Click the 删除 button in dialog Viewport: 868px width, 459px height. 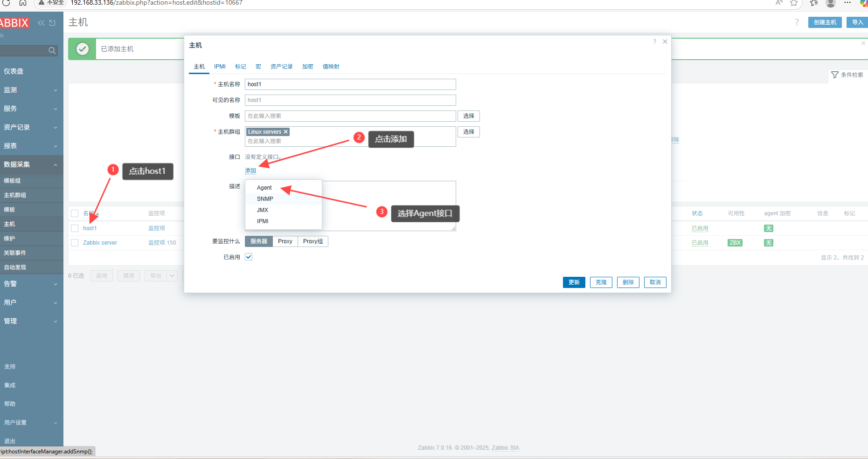click(628, 282)
